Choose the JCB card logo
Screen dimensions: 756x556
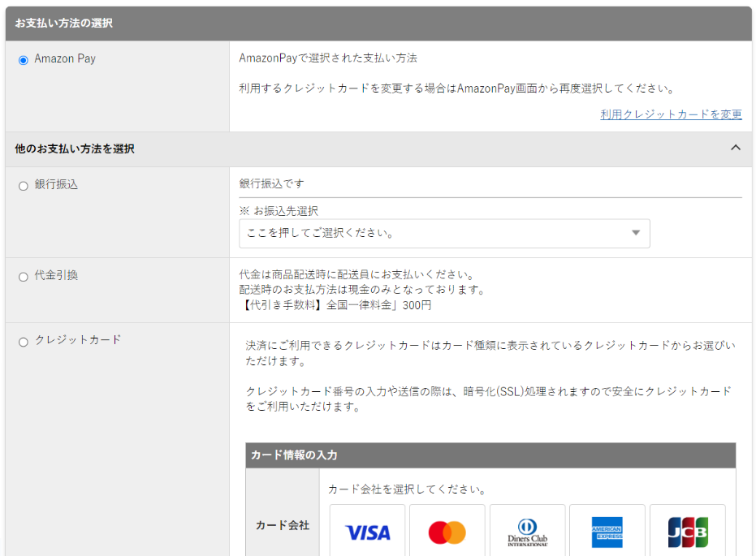point(687,532)
